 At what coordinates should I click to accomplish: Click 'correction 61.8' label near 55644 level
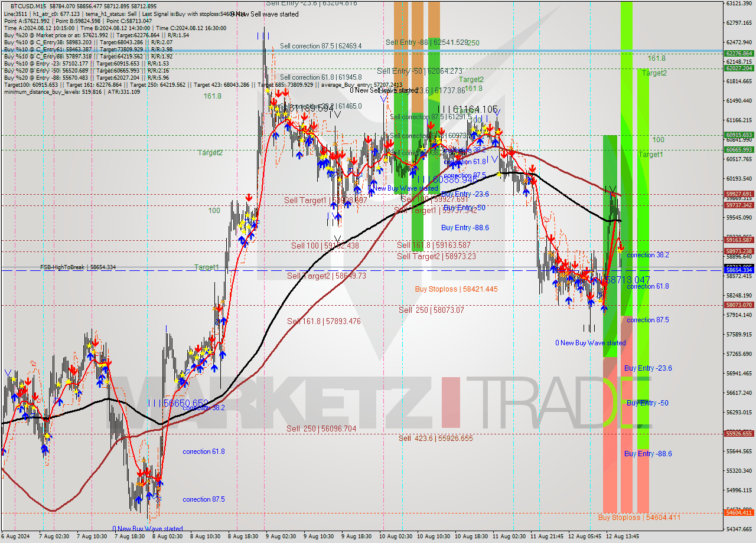(x=204, y=452)
